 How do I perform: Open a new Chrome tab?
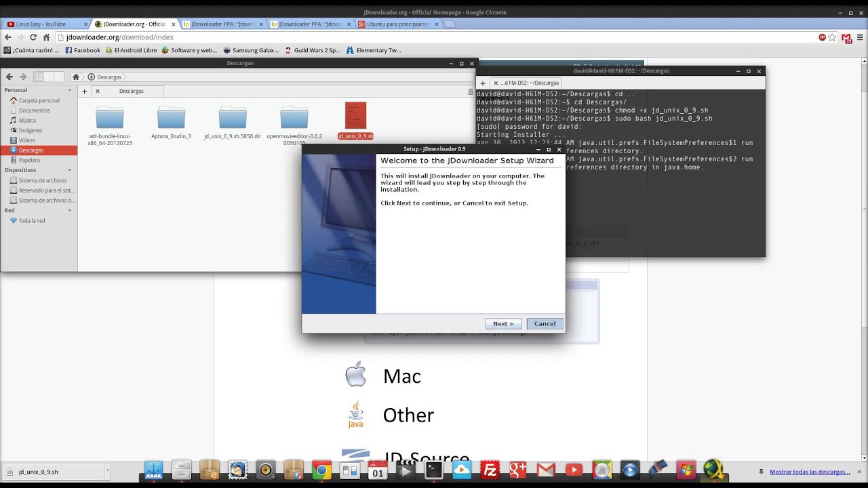pyautogui.click(x=450, y=24)
